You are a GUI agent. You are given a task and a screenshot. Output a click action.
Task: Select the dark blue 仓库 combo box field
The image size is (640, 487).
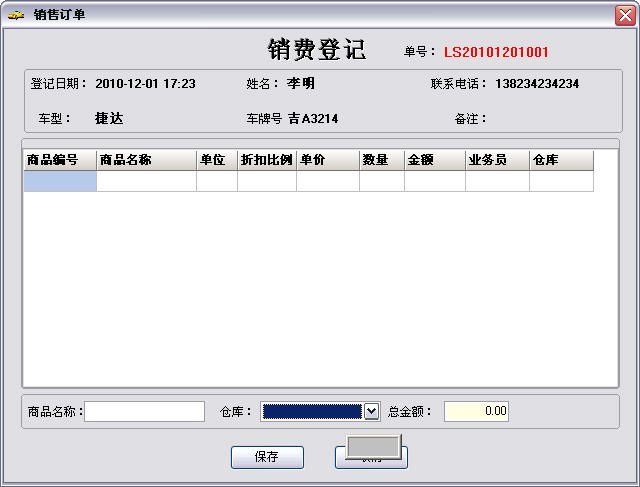(x=311, y=411)
